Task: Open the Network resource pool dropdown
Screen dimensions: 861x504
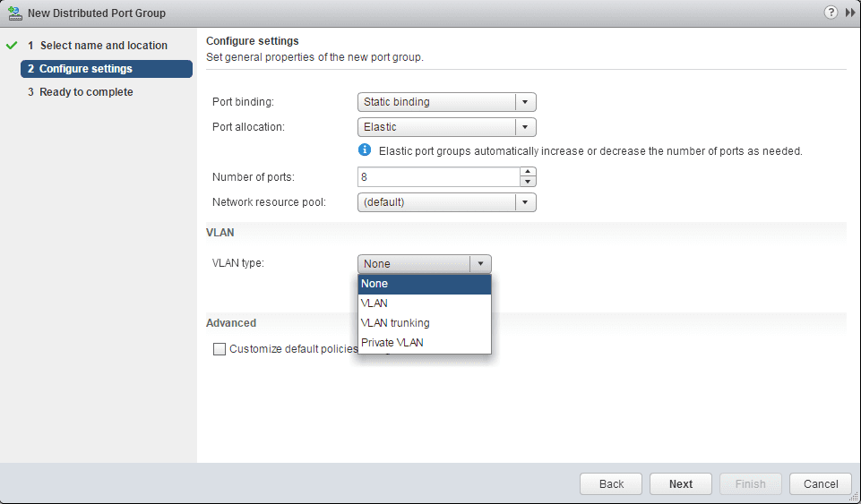Action: tap(446, 202)
